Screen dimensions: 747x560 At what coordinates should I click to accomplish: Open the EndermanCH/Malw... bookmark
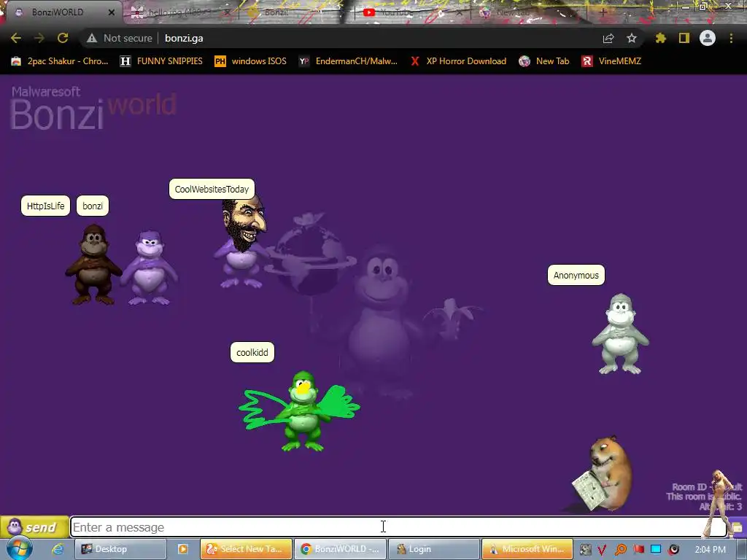(348, 61)
